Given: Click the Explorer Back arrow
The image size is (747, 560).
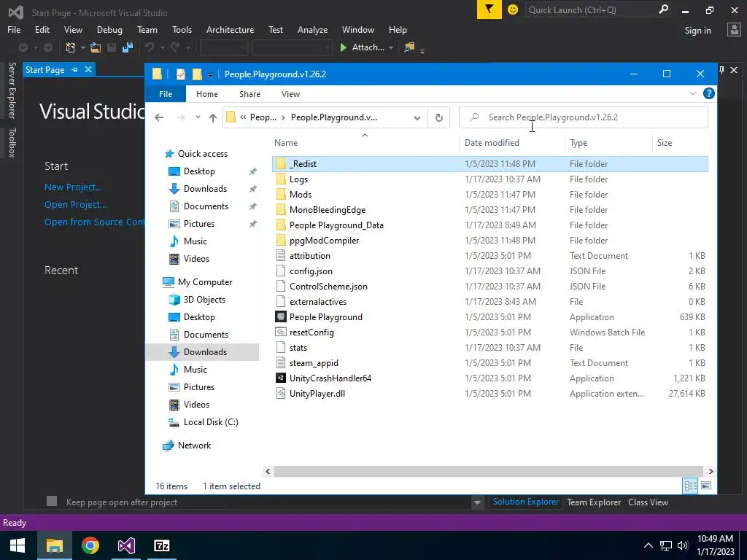Looking at the screenshot, I should [x=159, y=117].
